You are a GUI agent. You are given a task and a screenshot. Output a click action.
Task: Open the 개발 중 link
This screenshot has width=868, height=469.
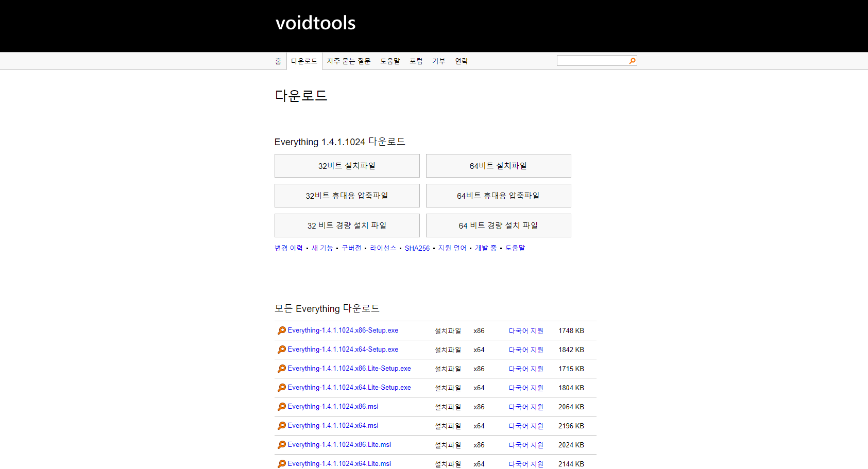click(x=485, y=248)
